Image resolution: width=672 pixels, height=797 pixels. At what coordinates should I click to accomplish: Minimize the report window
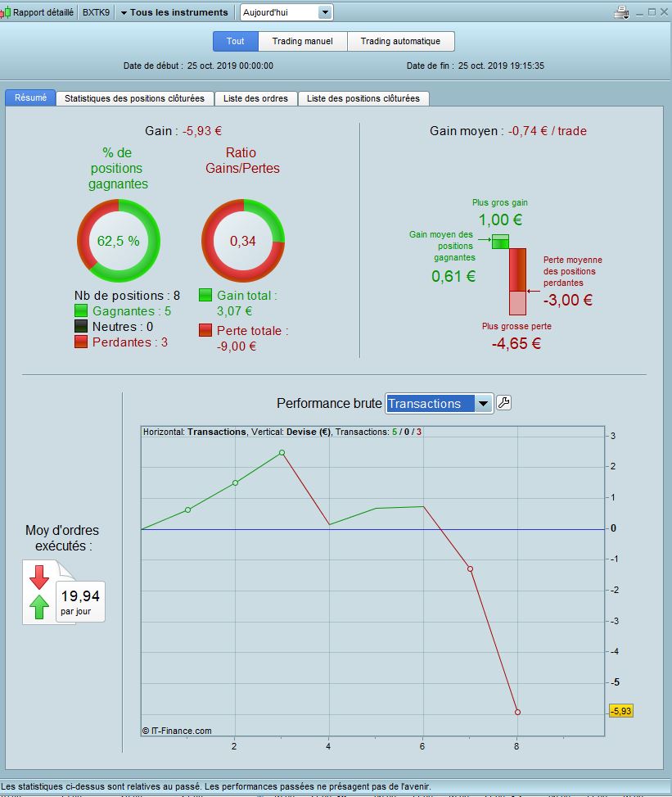click(x=639, y=12)
